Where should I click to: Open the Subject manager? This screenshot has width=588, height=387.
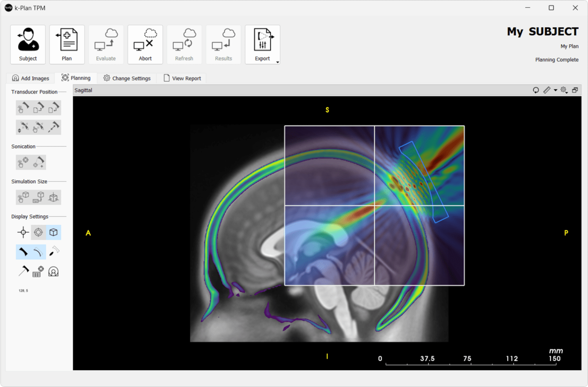click(x=28, y=44)
